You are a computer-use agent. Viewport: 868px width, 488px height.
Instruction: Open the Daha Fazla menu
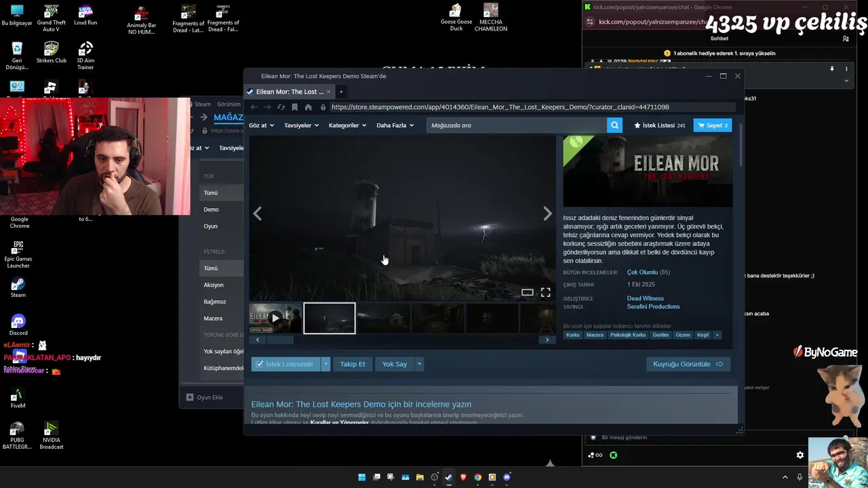(x=395, y=125)
